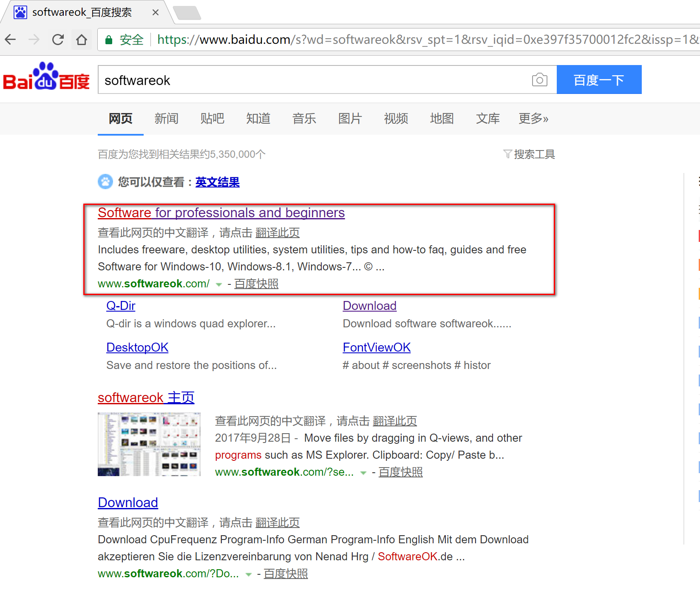The image size is (700, 596).
Task: Click 翻译此页 under first result
Action: tap(278, 233)
